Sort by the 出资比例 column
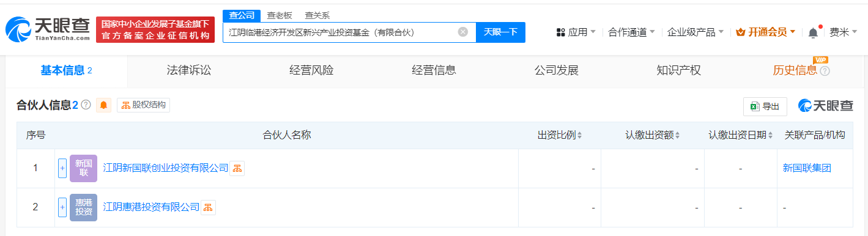The height and width of the screenshot is (236, 868). click(x=560, y=135)
